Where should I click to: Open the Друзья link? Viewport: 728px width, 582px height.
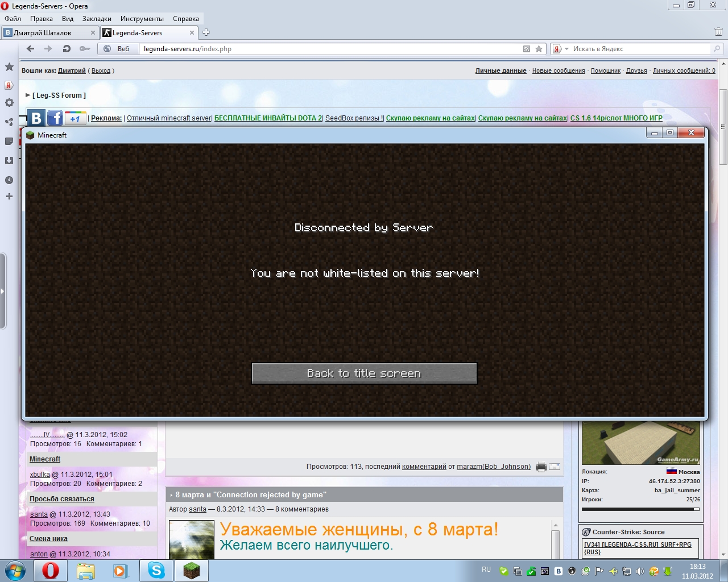coord(636,71)
